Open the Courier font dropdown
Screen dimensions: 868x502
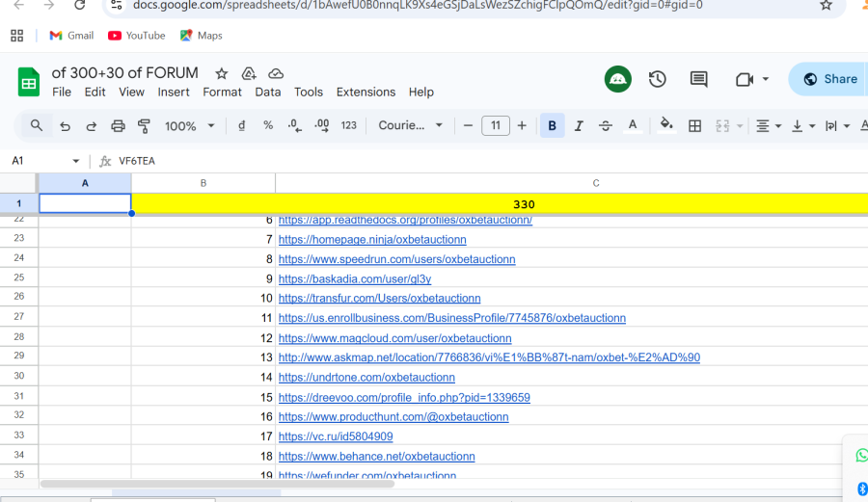coord(410,125)
